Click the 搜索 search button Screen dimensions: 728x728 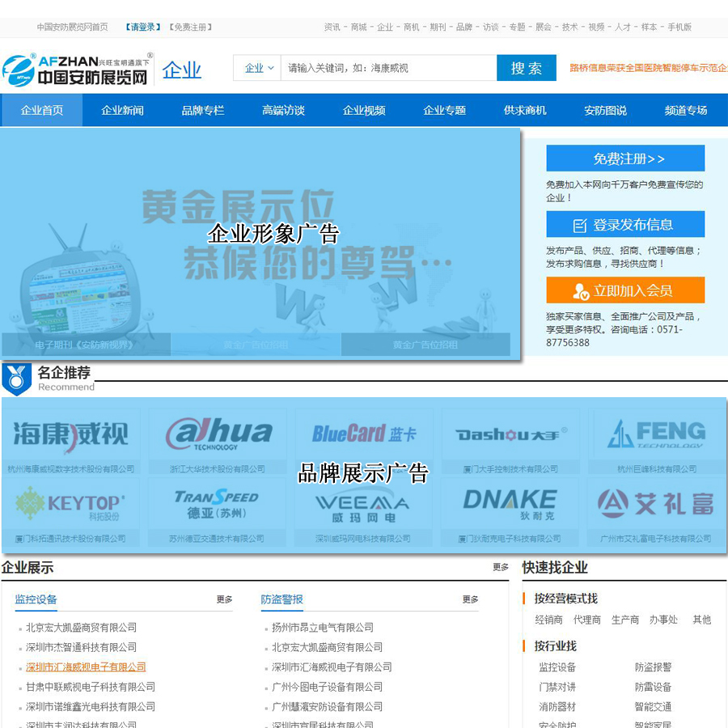coord(526,68)
